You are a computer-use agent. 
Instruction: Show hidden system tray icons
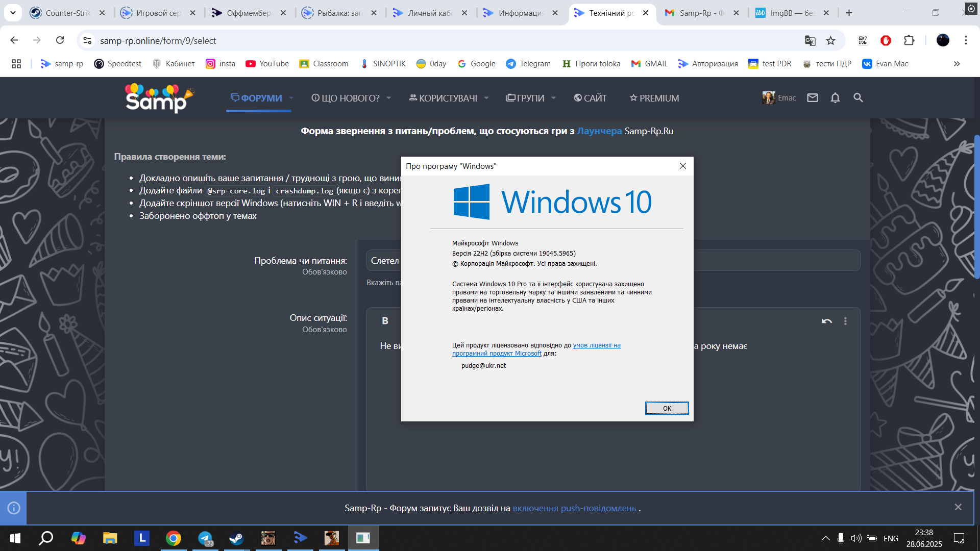825,538
